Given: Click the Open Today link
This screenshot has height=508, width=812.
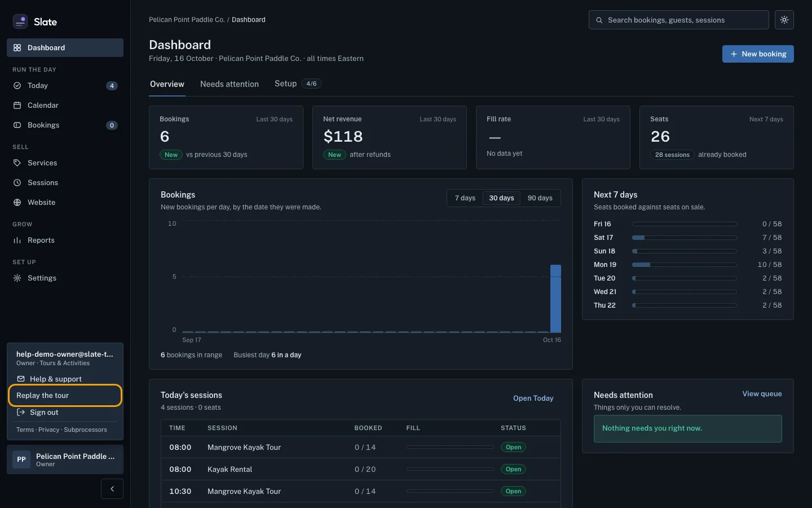Looking at the screenshot, I should [x=533, y=398].
